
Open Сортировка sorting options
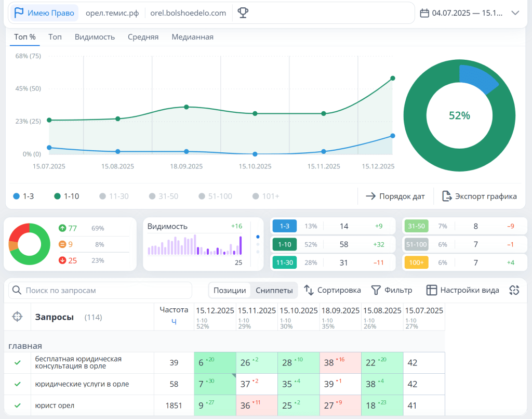(x=332, y=290)
